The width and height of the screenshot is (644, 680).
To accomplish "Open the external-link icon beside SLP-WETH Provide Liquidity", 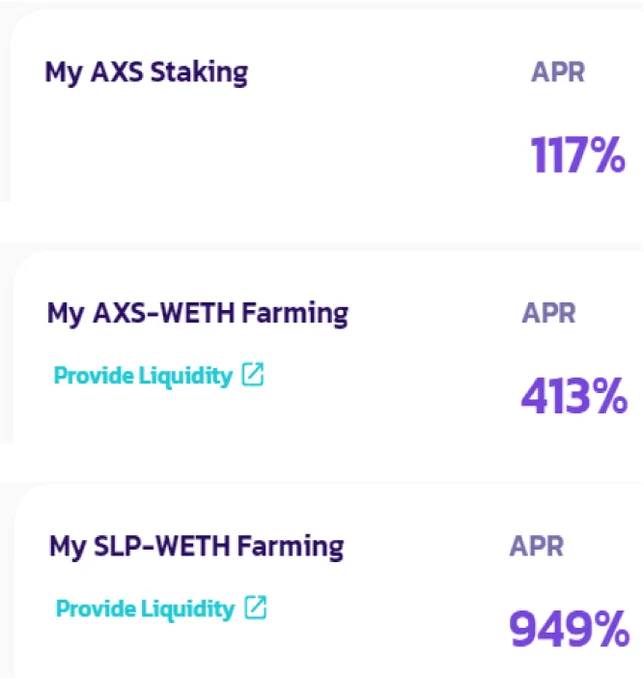I will pyautogui.click(x=255, y=608).
